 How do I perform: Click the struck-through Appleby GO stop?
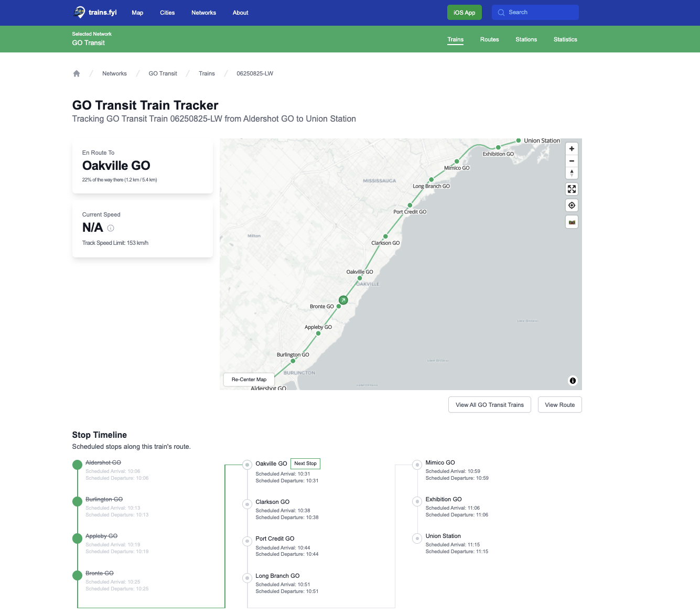point(101,536)
